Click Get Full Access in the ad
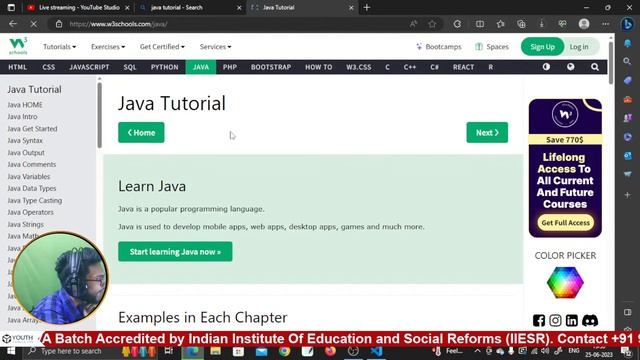640x360 pixels. (565, 222)
